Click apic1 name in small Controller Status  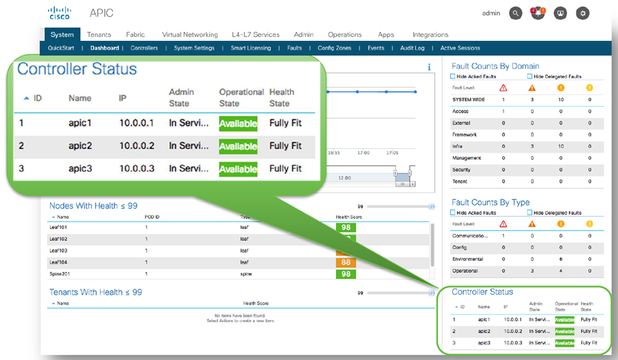coord(484,320)
